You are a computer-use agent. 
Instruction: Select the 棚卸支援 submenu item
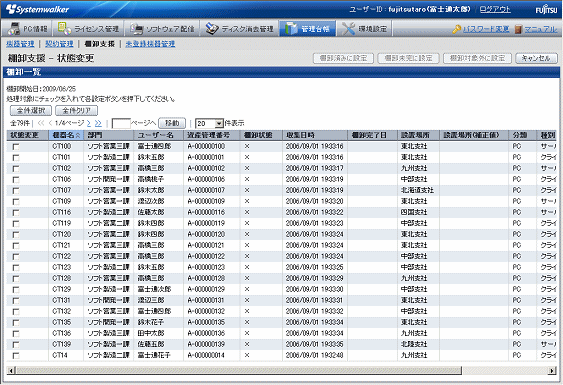pos(99,44)
